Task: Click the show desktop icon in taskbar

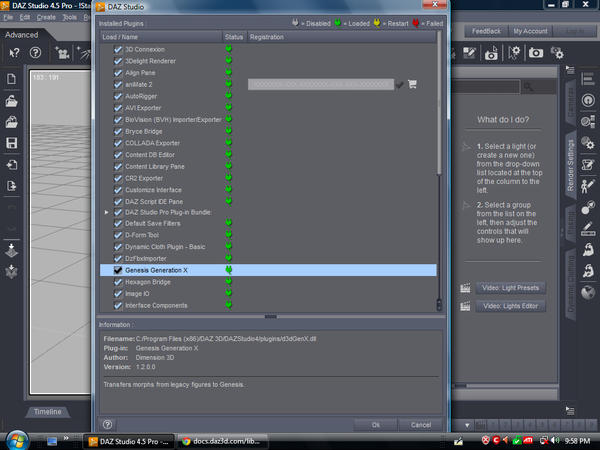Action: pyautogui.click(x=52, y=441)
